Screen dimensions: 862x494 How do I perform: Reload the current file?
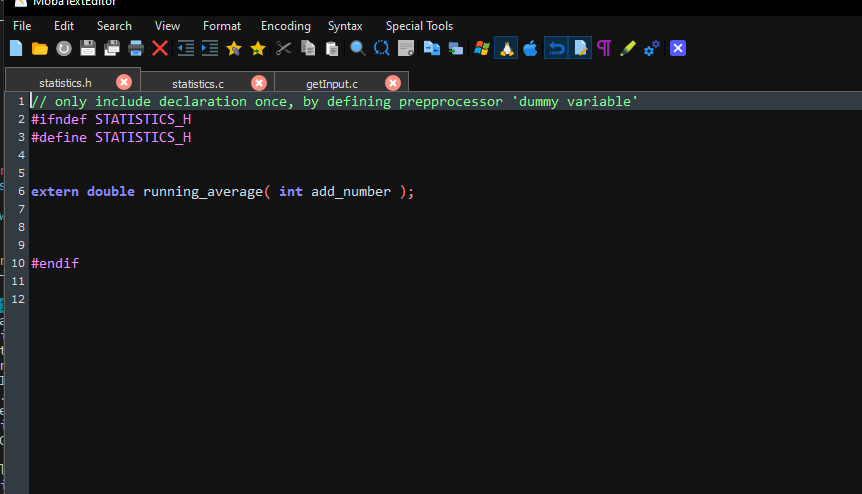64,48
